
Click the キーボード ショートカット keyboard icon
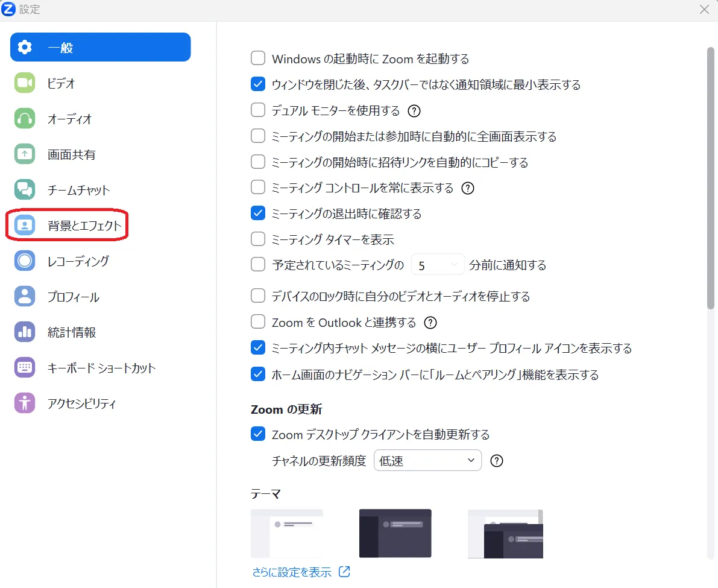(x=25, y=368)
